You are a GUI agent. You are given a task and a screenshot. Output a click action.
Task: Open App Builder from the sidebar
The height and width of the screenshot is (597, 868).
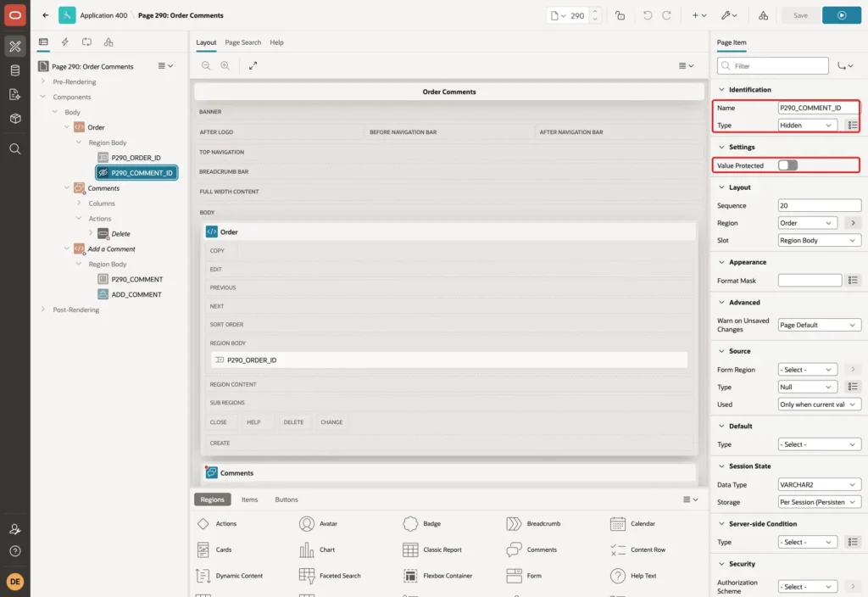pos(15,47)
